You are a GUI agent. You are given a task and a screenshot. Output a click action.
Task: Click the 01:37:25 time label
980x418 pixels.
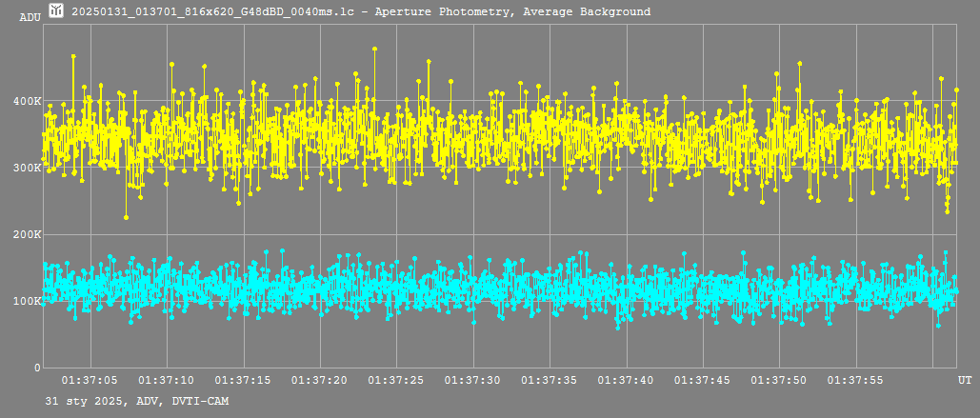coord(395,380)
